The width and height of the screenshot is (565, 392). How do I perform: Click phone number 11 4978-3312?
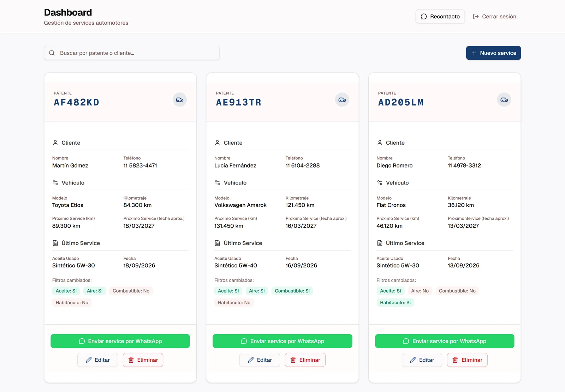(x=464, y=165)
